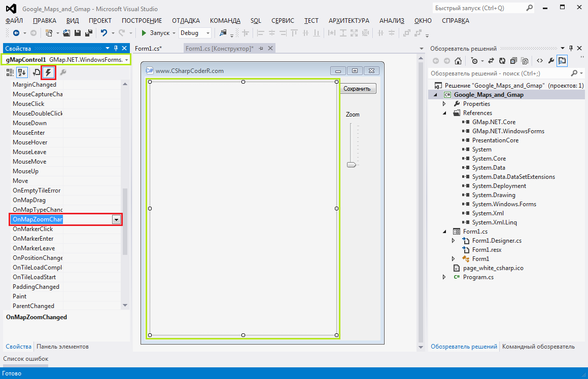The height and width of the screenshot is (379, 588).
Task: Switch Properties panel to Categorized view
Action: coord(10,72)
